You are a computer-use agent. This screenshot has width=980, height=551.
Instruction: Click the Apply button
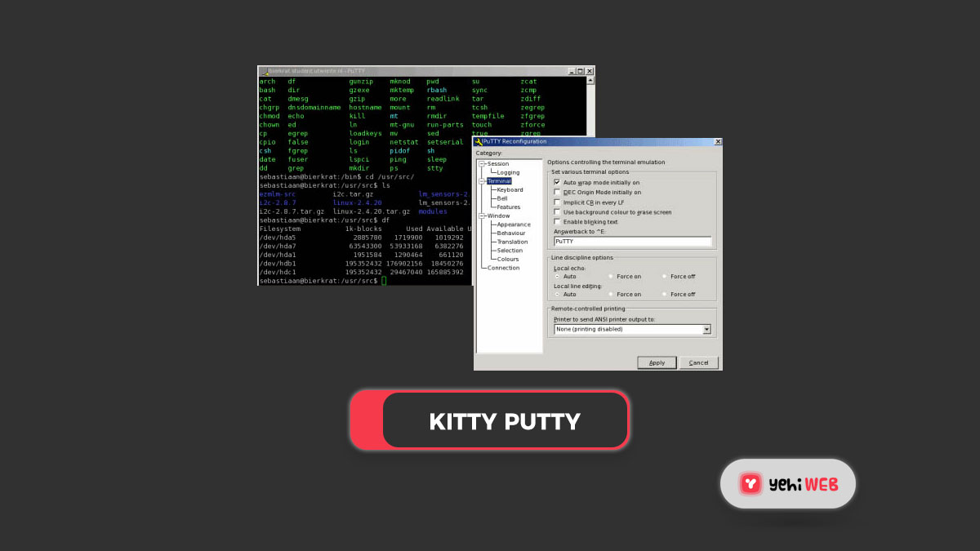click(x=657, y=362)
